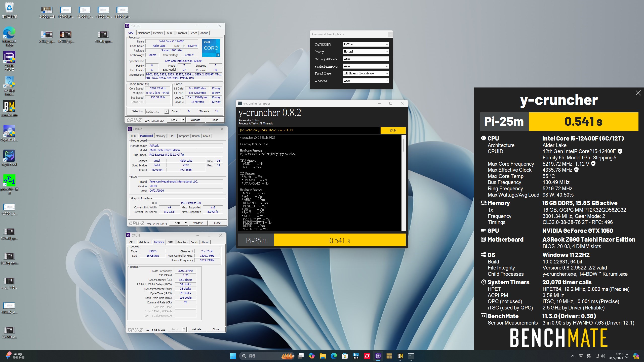Click Close button in the Memory CPU-Z window
The height and width of the screenshot is (362, 644).
point(216,329)
